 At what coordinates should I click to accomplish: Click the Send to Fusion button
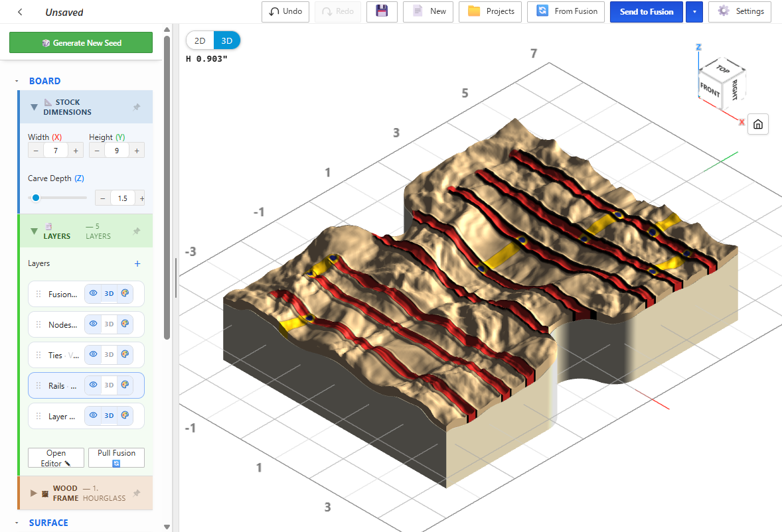coord(647,12)
